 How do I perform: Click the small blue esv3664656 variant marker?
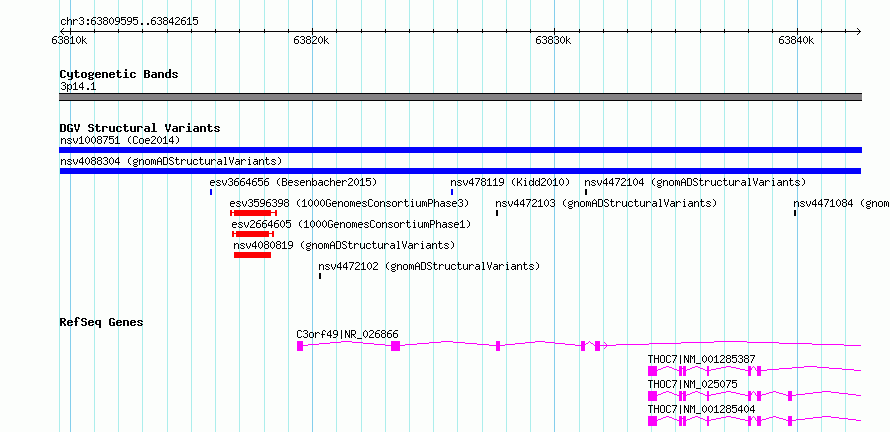click(x=211, y=192)
